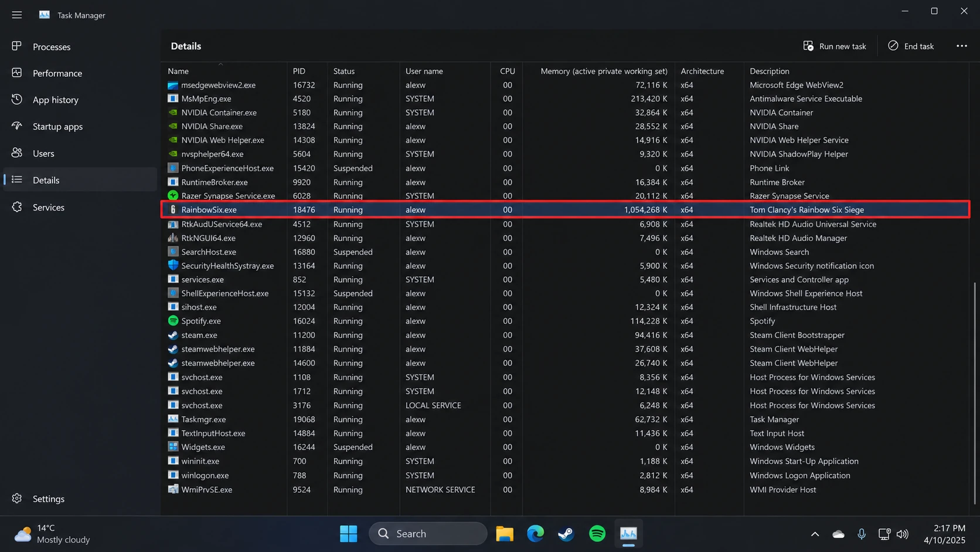The height and width of the screenshot is (552, 980).
Task: Select the wininit.exe process name
Action: 200,461
